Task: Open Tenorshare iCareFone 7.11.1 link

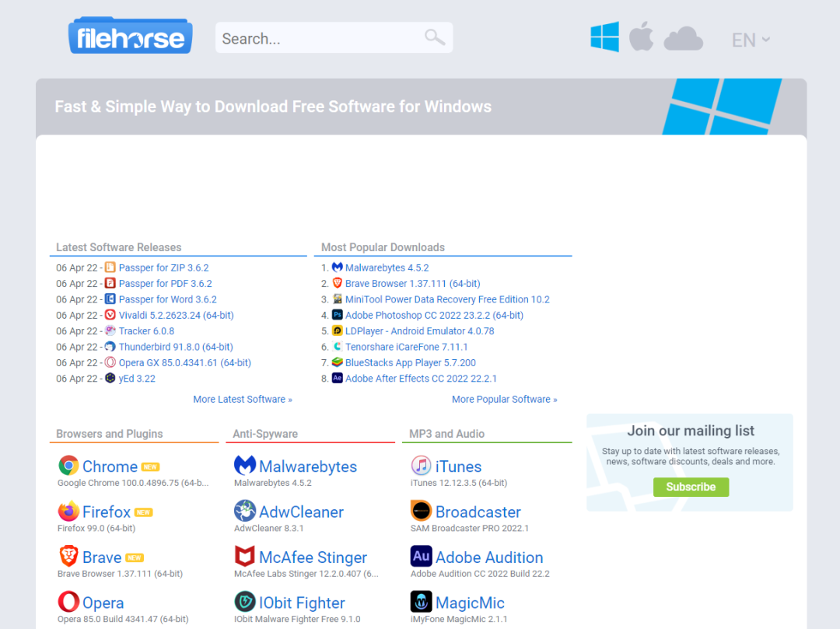Action: point(406,347)
